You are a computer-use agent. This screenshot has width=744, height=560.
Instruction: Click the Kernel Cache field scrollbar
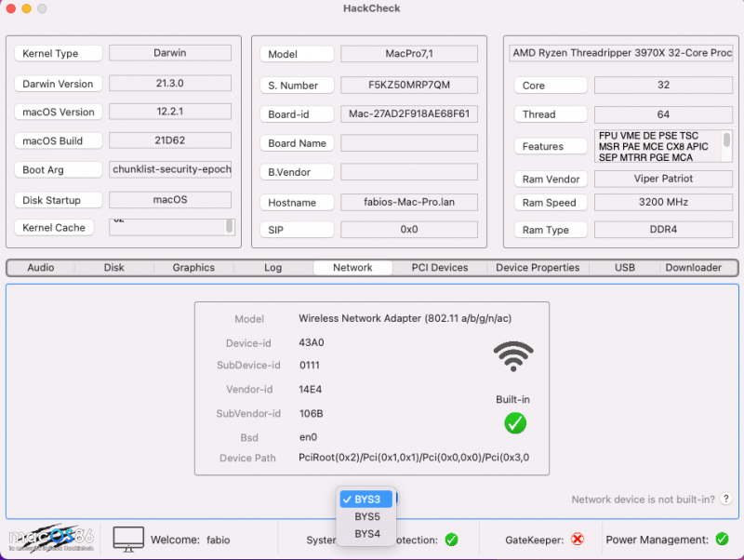coord(229,226)
